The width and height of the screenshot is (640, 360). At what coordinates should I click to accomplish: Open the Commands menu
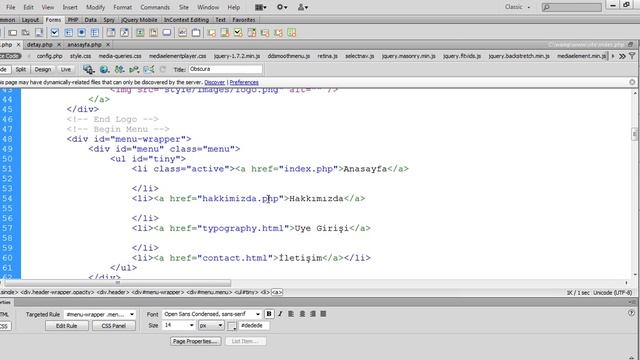pos(155,7)
